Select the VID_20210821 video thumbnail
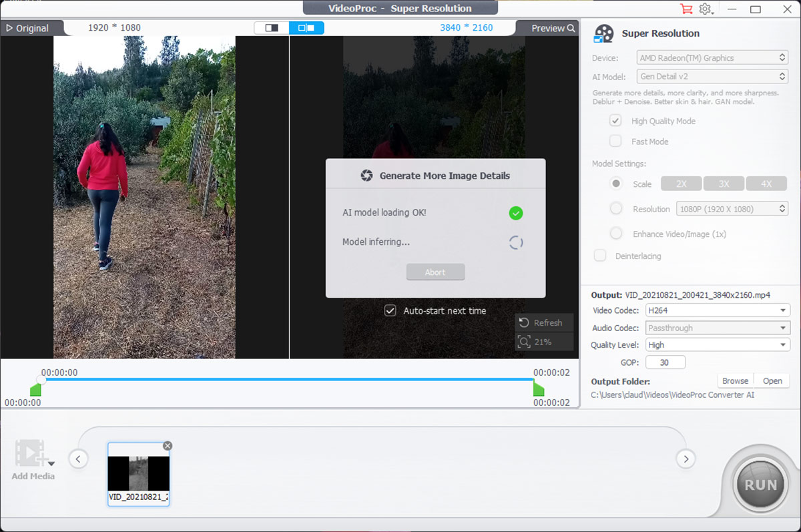Viewport: 801px width, 532px height. pyautogui.click(x=139, y=475)
